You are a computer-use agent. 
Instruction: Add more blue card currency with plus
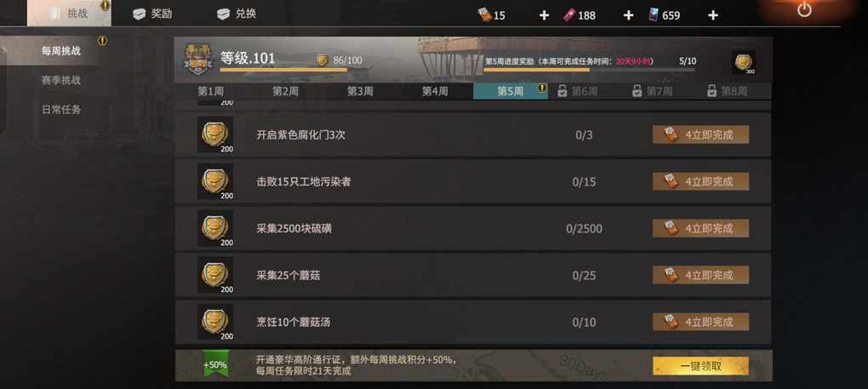click(713, 15)
